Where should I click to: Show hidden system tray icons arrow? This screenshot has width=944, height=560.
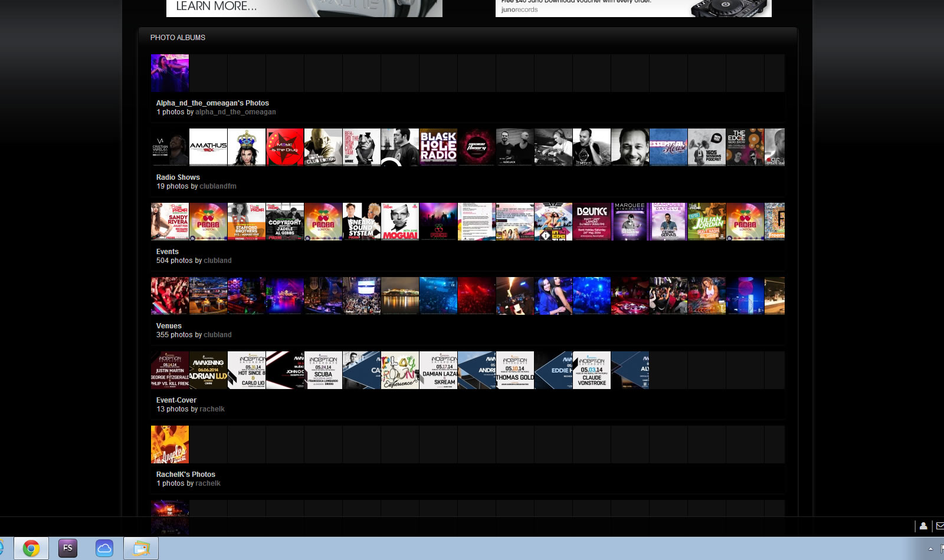(930, 549)
